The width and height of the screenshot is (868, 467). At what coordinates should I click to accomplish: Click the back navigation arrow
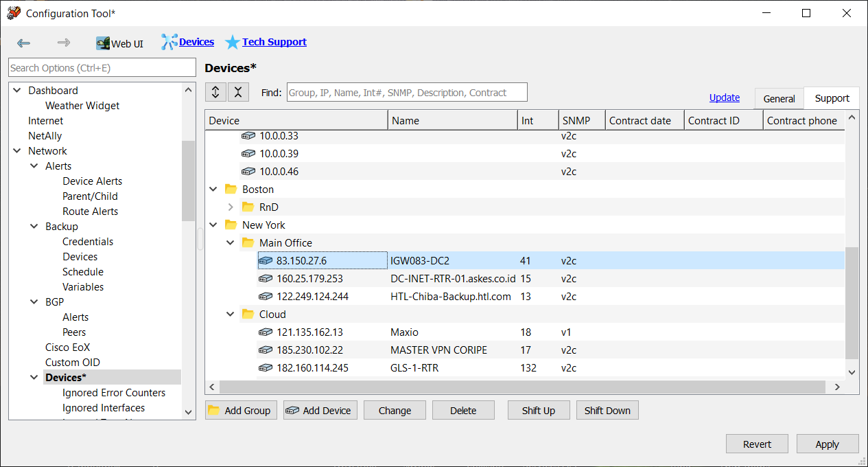tap(23, 43)
